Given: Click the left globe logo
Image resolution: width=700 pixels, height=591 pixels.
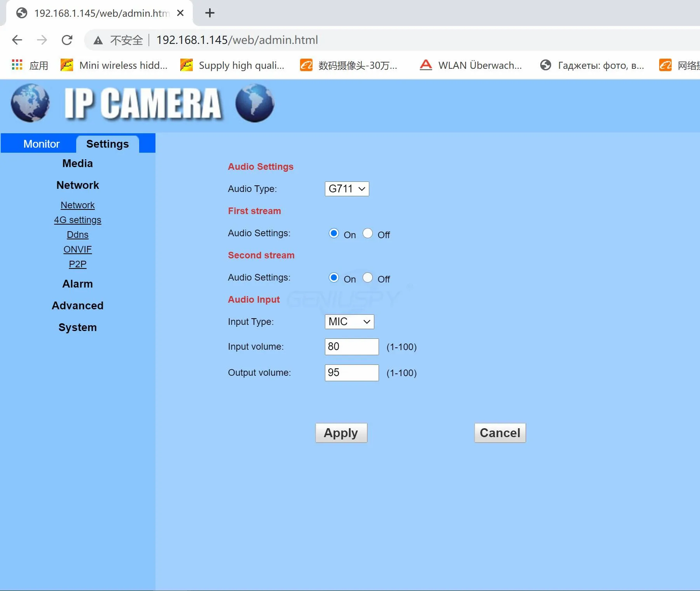Looking at the screenshot, I should click(x=30, y=103).
